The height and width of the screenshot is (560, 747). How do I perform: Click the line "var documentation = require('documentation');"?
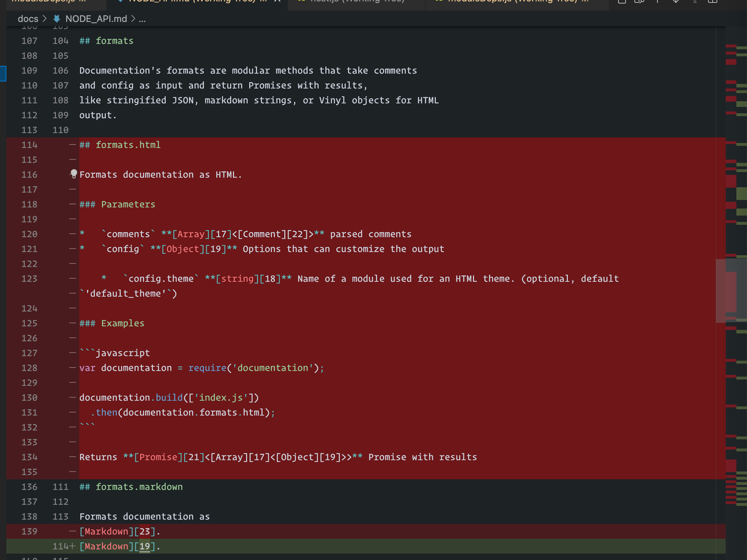pyautogui.click(x=202, y=368)
